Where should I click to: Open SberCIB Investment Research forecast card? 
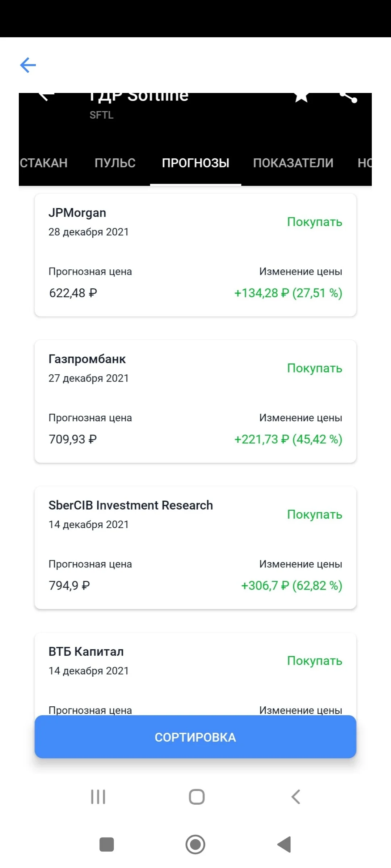[195, 548]
